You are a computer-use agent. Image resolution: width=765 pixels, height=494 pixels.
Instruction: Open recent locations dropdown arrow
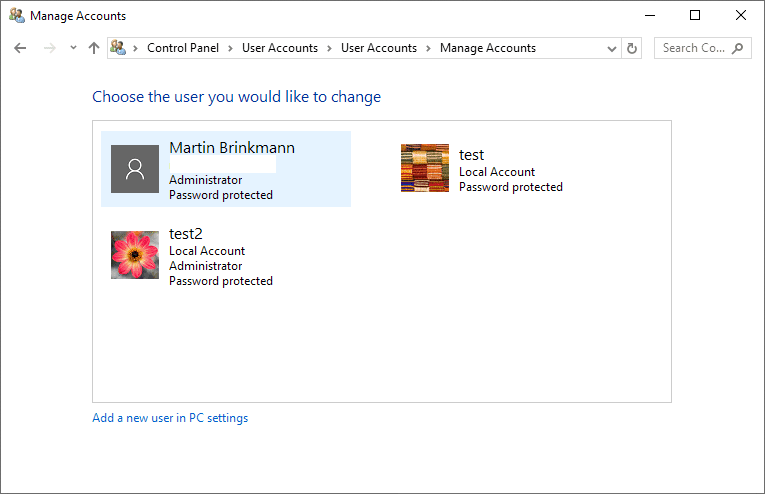(73, 48)
